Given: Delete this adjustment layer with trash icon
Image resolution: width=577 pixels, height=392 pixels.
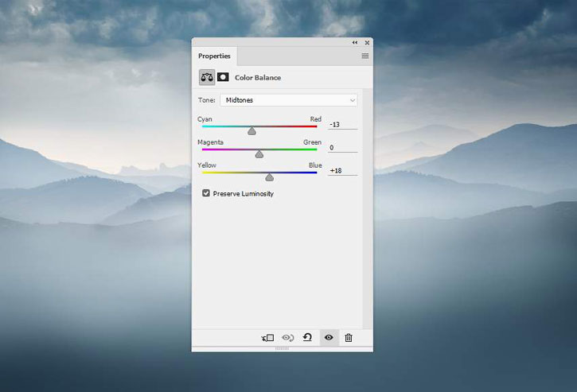Looking at the screenshot, I should click(349, 338).
